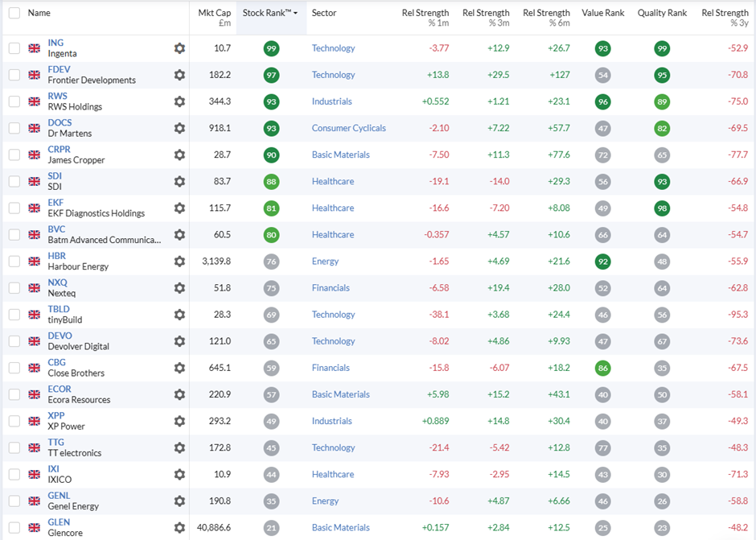
Task: Click the Value Rank 96 badge for RWS
Action: point(602,101)
